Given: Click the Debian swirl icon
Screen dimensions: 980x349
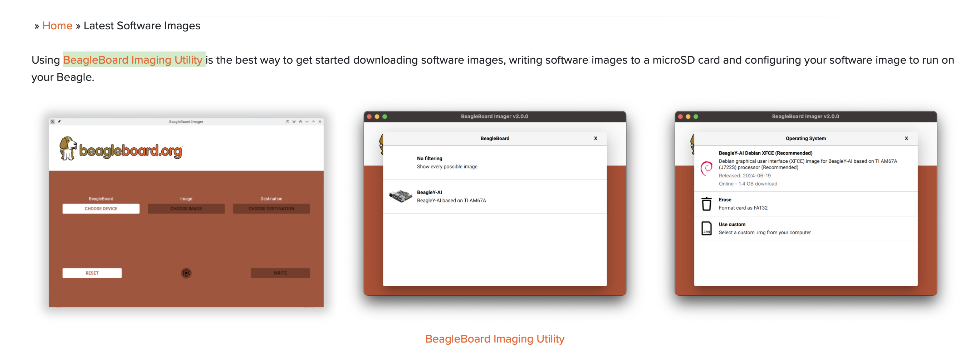Looking at the screenshot, I should [706, 168].
